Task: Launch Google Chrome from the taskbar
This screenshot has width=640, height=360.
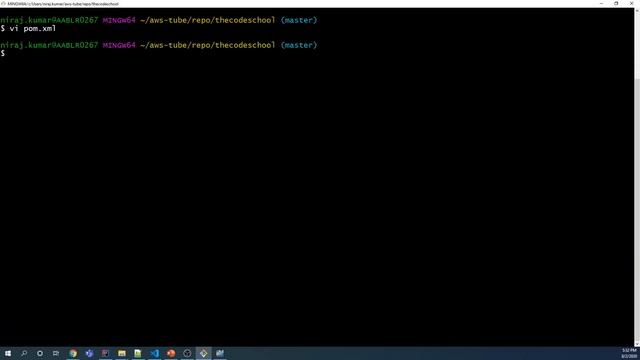Action: coord(73,353)
